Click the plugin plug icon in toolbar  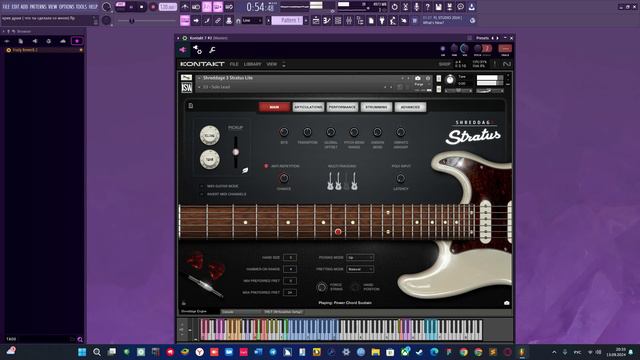pos(382,20)
